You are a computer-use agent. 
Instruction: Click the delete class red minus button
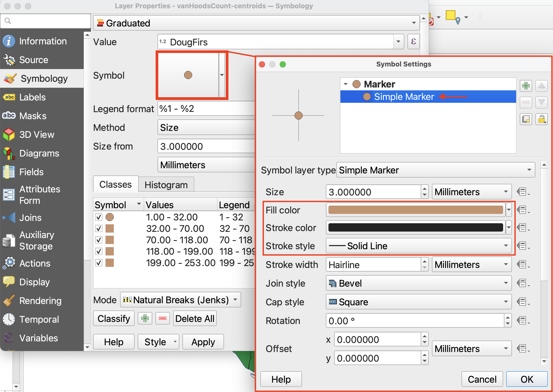click(x=163, y=318)
